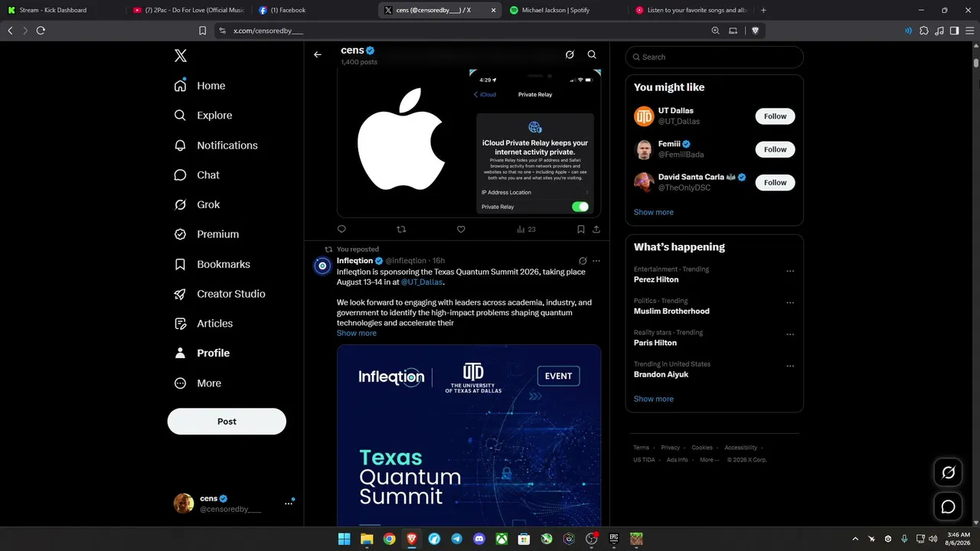Image resolution: width=980 pixels, height=551 pixels.
Task: Show hidden system tray icons
Action: (x=855, y=539)
